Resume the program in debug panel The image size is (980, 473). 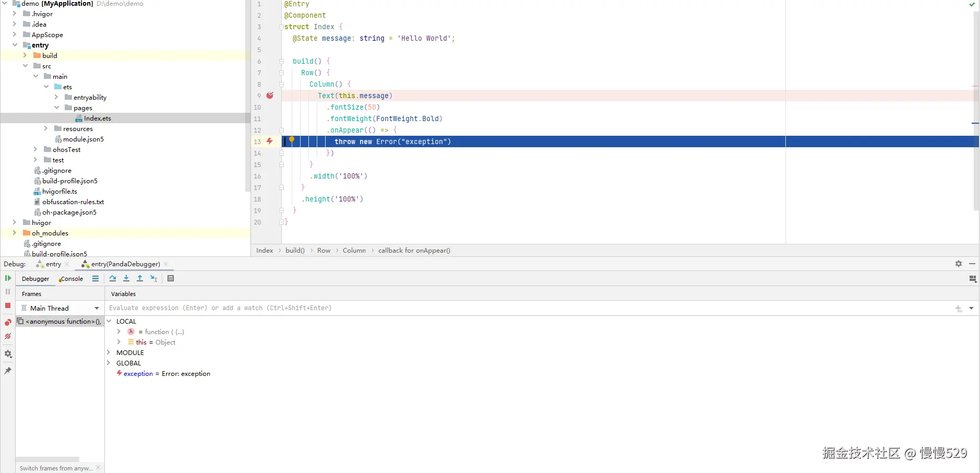click(8, 278)
